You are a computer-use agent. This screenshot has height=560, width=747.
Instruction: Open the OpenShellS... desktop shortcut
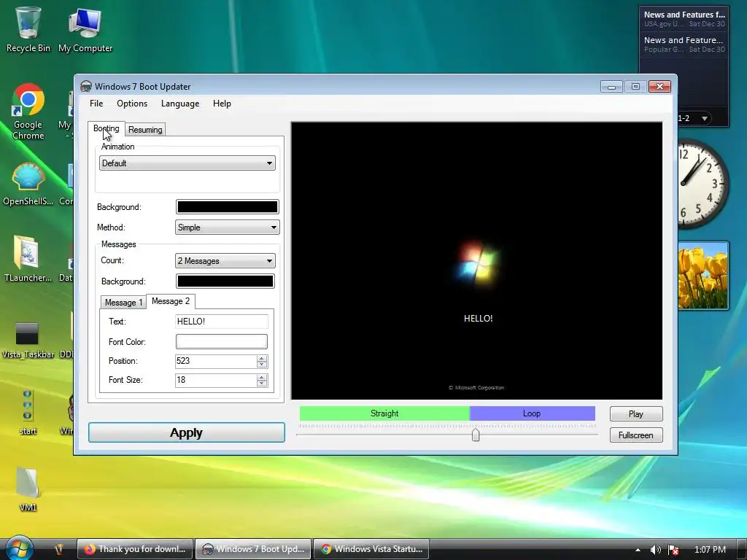click(28, 184)
